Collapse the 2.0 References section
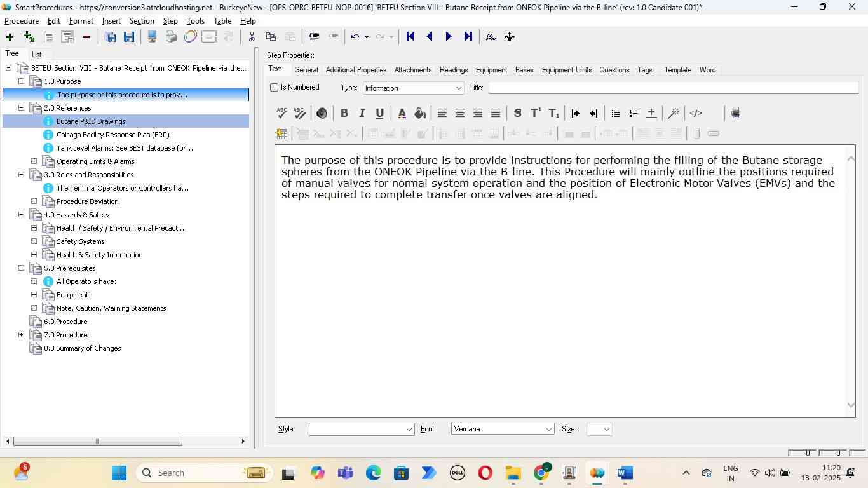Viewport: 868px width, 488px height. [21, 108]
